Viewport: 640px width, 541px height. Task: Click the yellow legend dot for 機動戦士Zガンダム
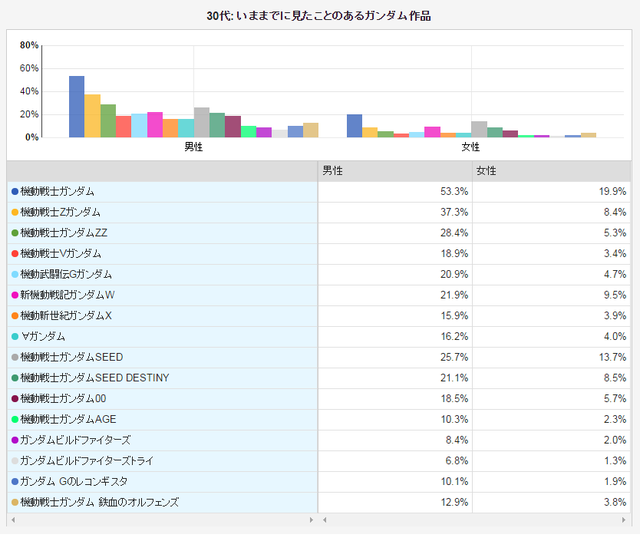coord(14,212)
